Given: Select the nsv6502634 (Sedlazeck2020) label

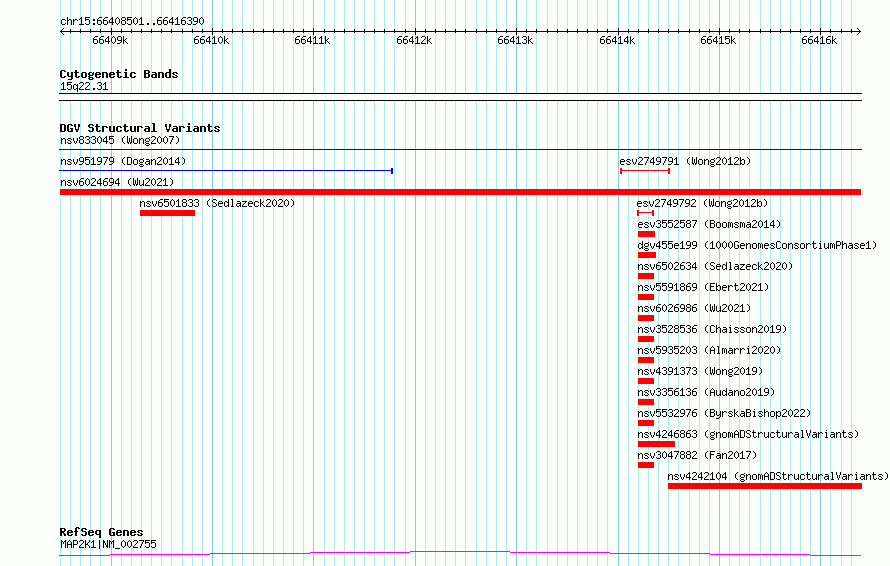Looking at the screenshot, I should point(715,266).
